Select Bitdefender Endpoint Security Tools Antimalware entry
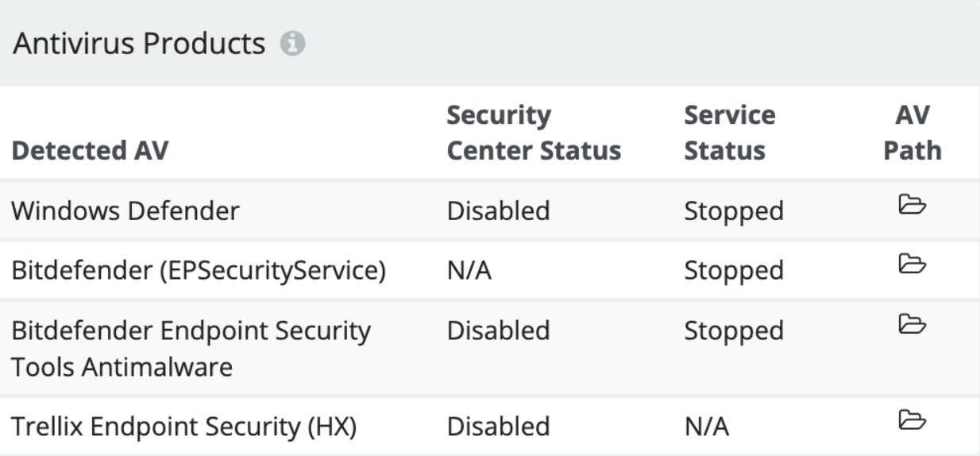The image size is (980, 456). [191, 349]
